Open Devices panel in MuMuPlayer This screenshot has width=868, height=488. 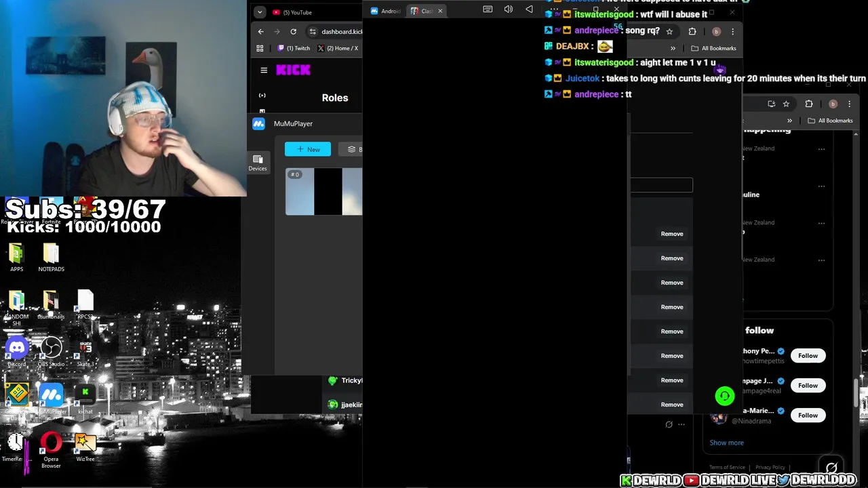(x=258, y=163)
